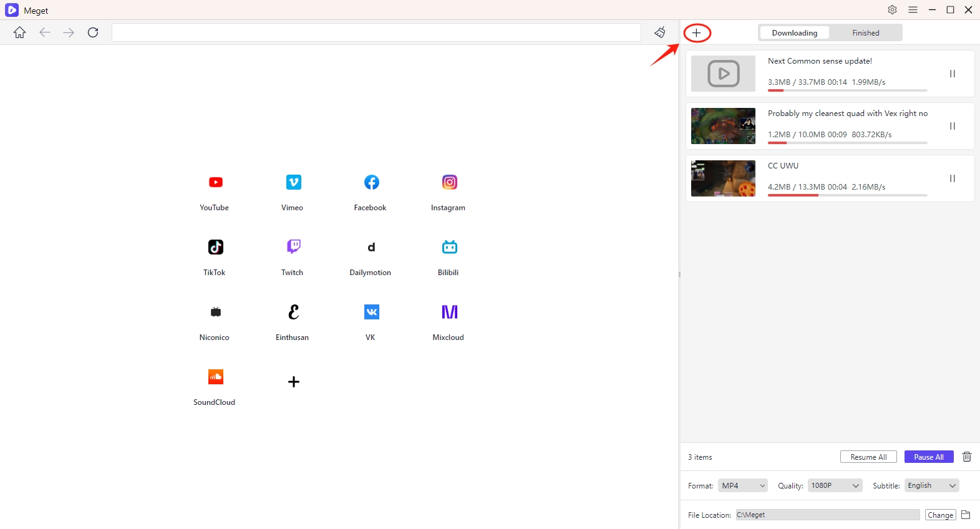Click the 'CC UWU' video thumbnail

coord(724,178)
